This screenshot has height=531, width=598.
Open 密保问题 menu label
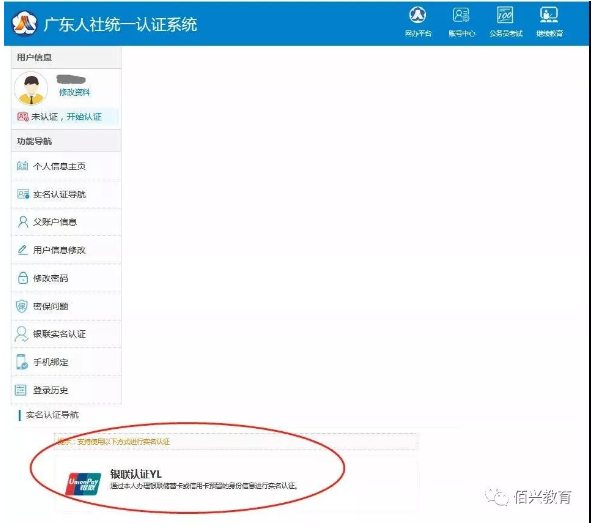coord(50,306)
